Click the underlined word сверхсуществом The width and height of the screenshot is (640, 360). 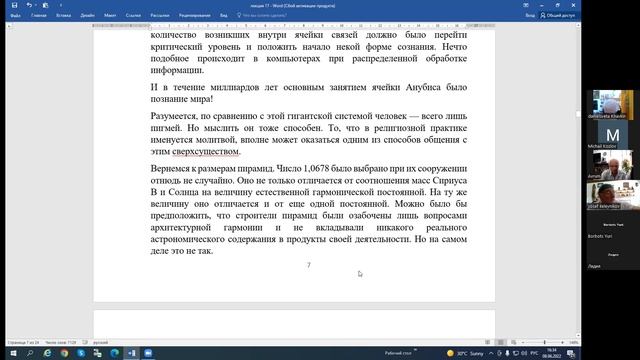(205, 151)
